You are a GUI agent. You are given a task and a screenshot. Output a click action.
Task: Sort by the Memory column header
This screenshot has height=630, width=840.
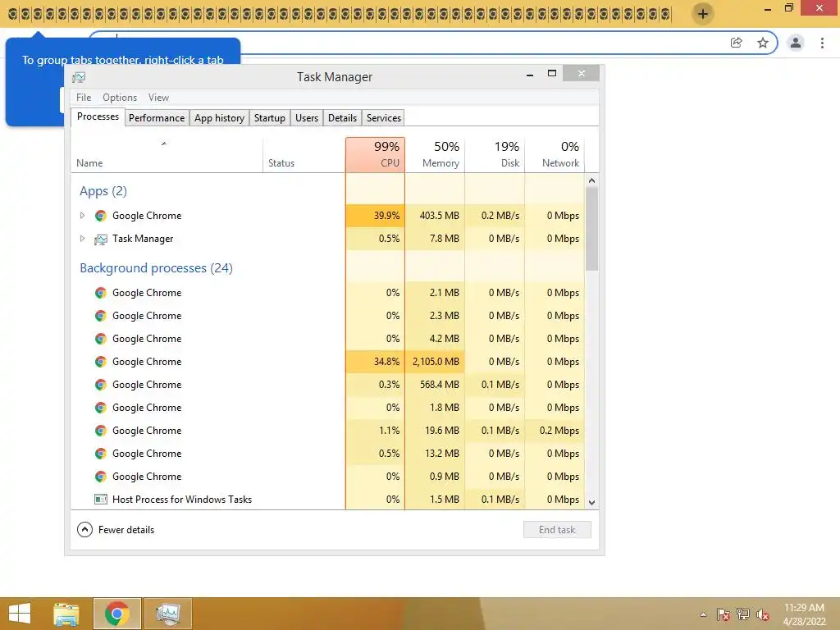(435, 155)
